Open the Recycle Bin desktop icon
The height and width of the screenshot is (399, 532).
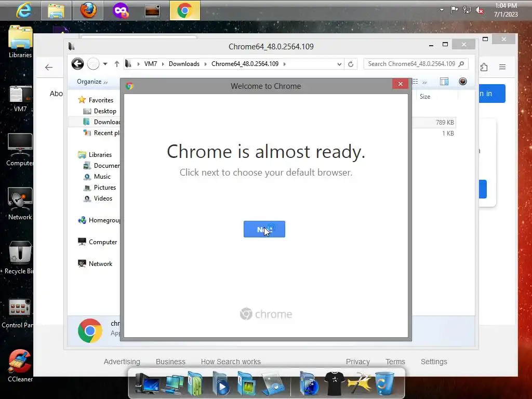click(20, 258)
